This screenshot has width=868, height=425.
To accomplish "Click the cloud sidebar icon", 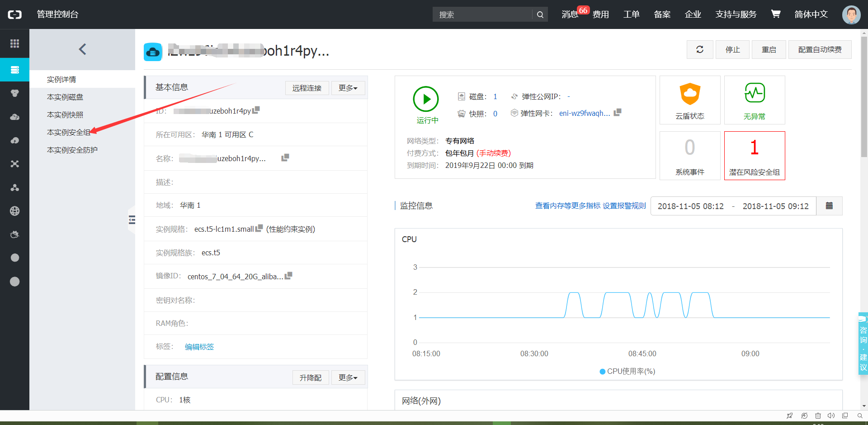I will (x=14, y=117).
